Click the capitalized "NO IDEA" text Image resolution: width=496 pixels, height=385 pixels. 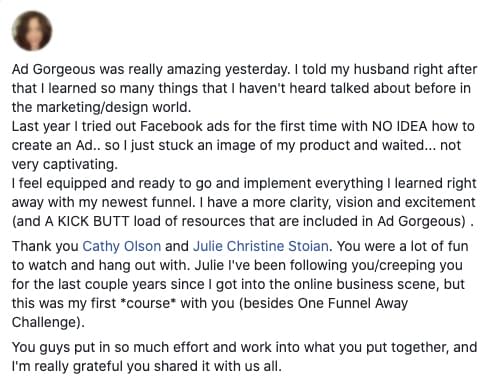tap(399, 126)
